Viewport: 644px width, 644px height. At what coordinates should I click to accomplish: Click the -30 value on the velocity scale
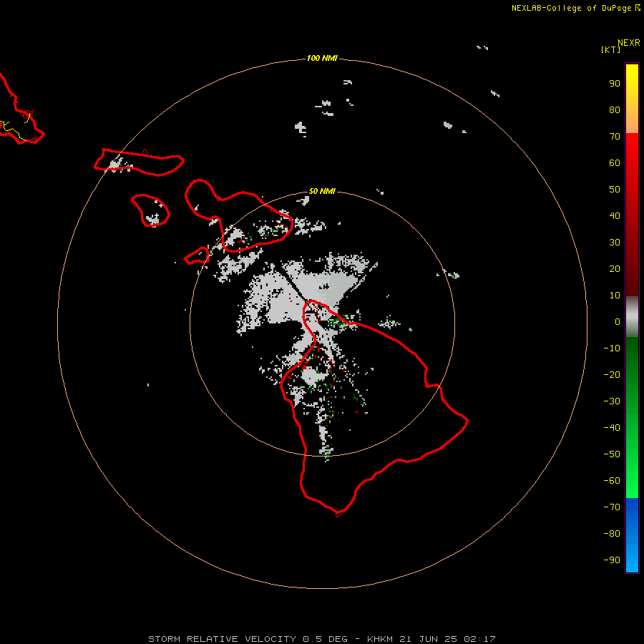[612, 401]
